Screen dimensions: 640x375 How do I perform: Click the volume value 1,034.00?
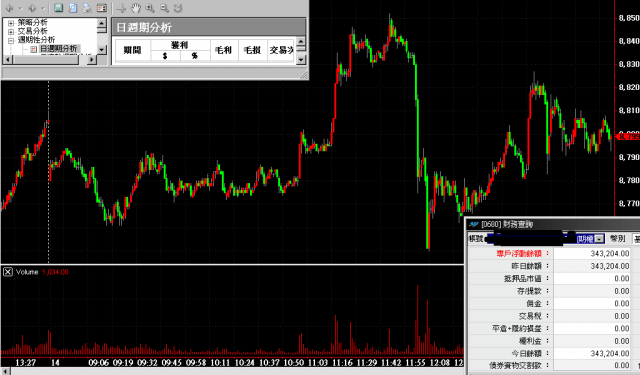[55, 272]
